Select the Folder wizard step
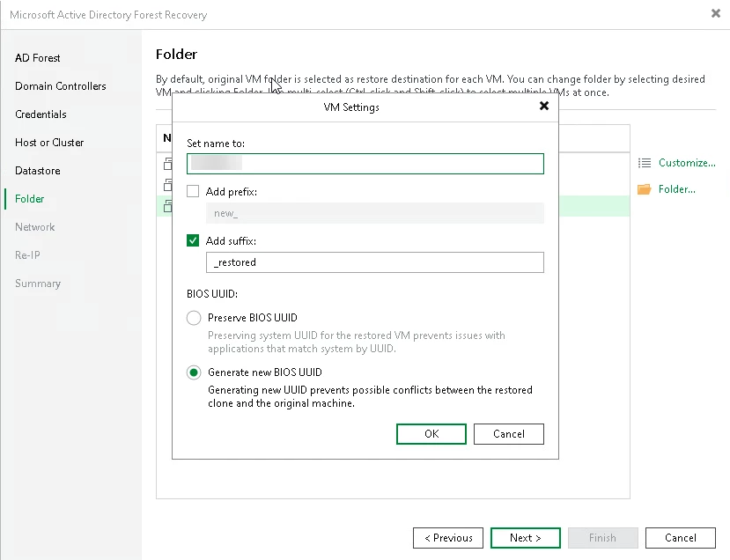The width and height of the screenshot is (730, 560). coord(29,199)
